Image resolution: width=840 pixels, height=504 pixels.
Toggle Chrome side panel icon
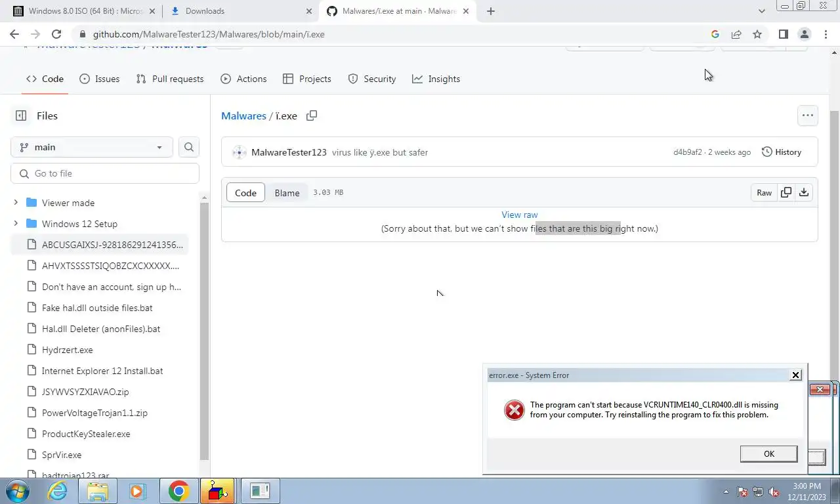point(783,34)
